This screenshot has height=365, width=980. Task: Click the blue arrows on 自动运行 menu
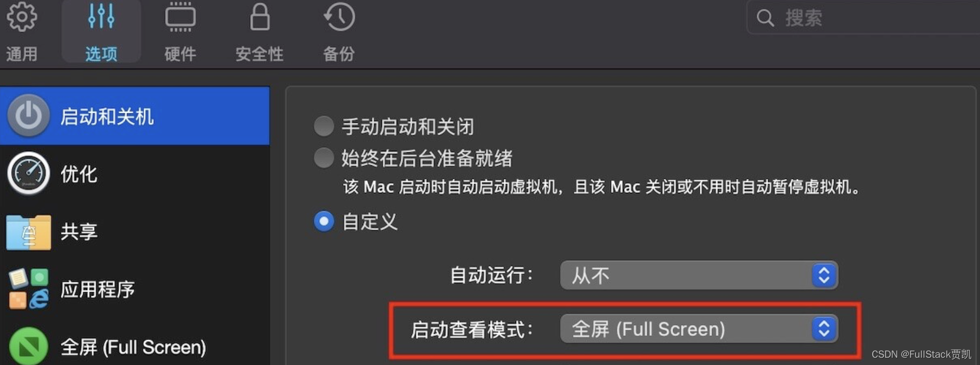[x=824, y=275]
